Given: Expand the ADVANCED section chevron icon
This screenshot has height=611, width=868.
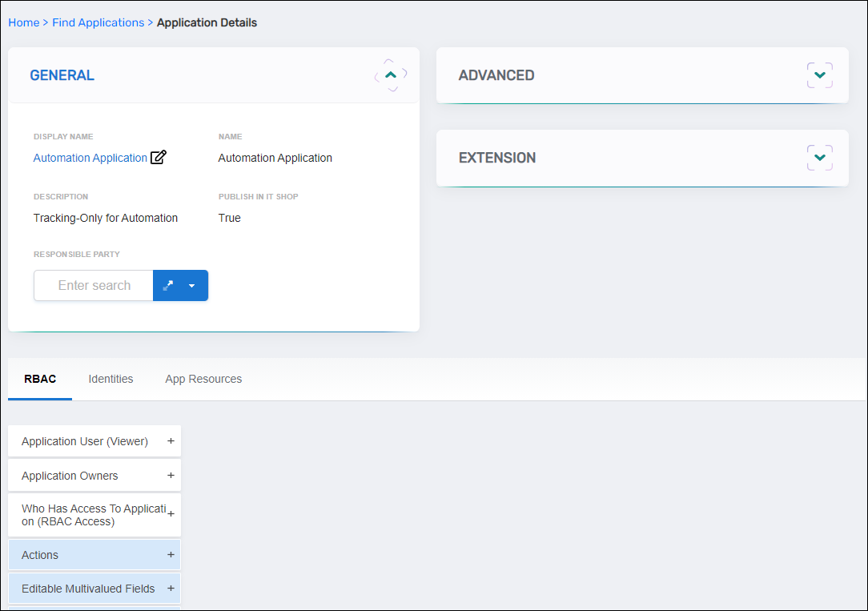Looking at the screenshot, I should (x=819, y=74).
